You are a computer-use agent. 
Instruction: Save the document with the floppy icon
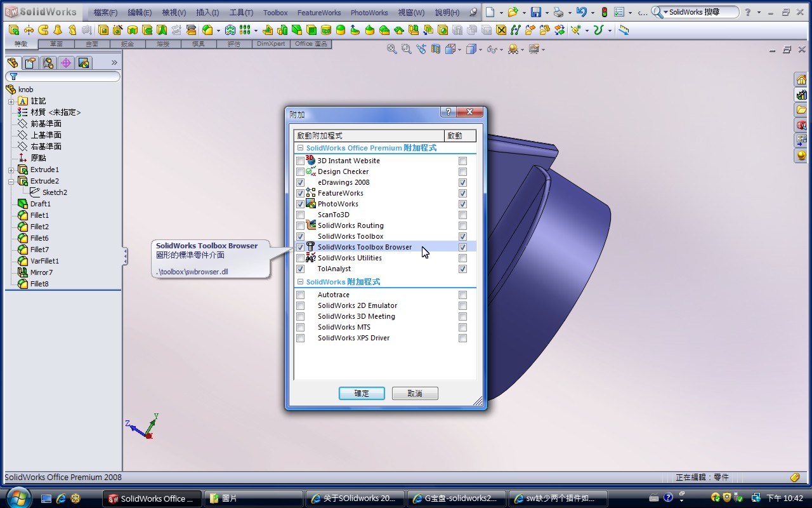[x=535, y=12]
